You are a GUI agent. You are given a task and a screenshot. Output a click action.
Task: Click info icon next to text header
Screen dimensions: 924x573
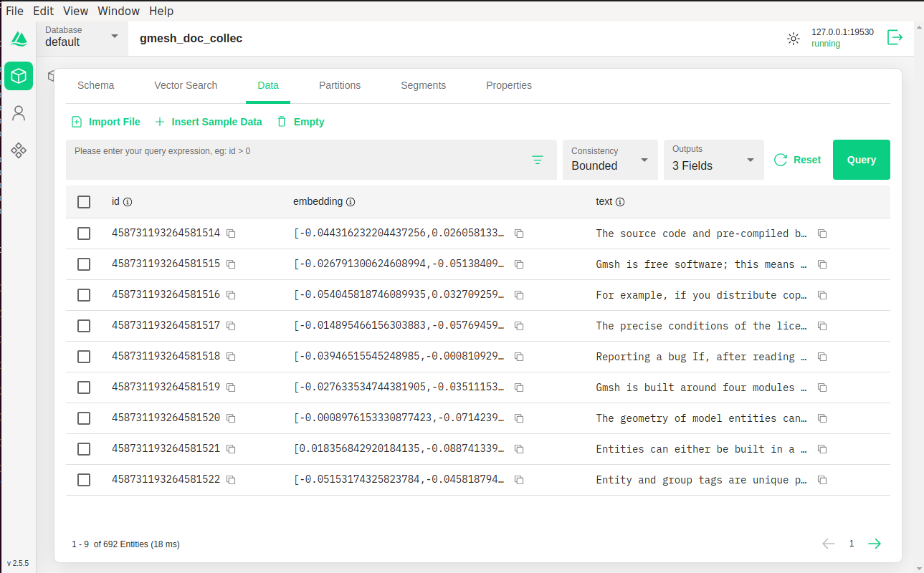(x=620, y=202)
